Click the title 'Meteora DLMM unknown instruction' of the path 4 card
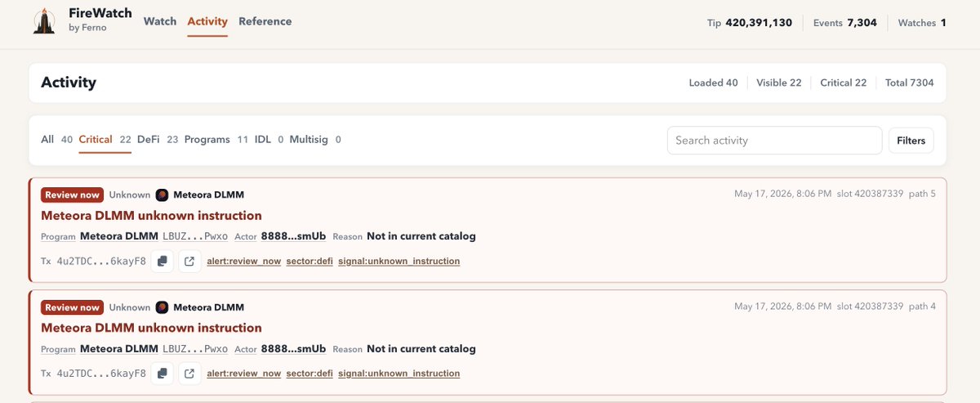The height and width of the screenshot is (403, 980). click(x=151, y=328)
